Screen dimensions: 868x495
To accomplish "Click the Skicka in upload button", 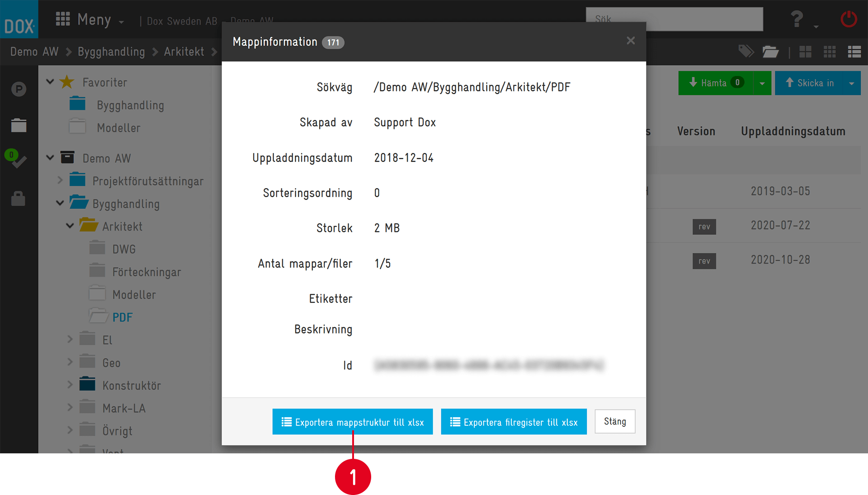I will 809,83.
